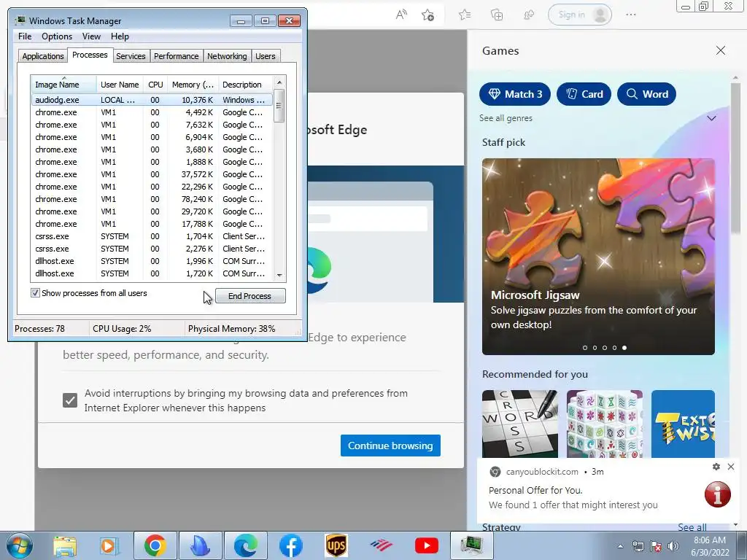Select the Word genre button
This screenshot has width=747, height=560.
(x=646, y=94)
